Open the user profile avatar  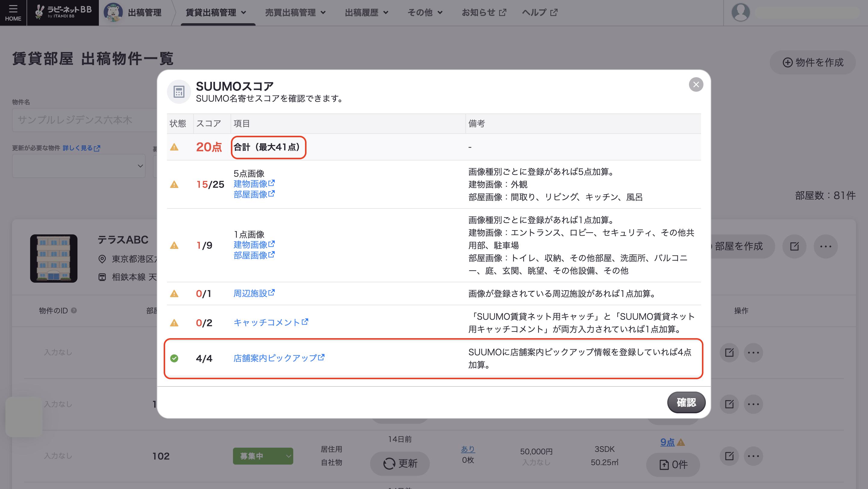coord(740,12)
